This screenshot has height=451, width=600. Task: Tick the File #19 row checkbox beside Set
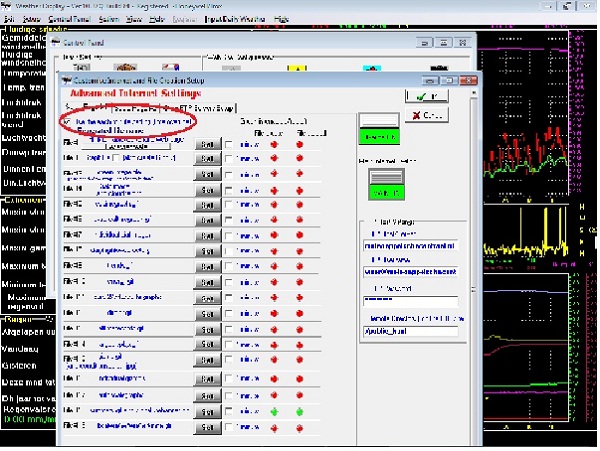tap(229, 427)
